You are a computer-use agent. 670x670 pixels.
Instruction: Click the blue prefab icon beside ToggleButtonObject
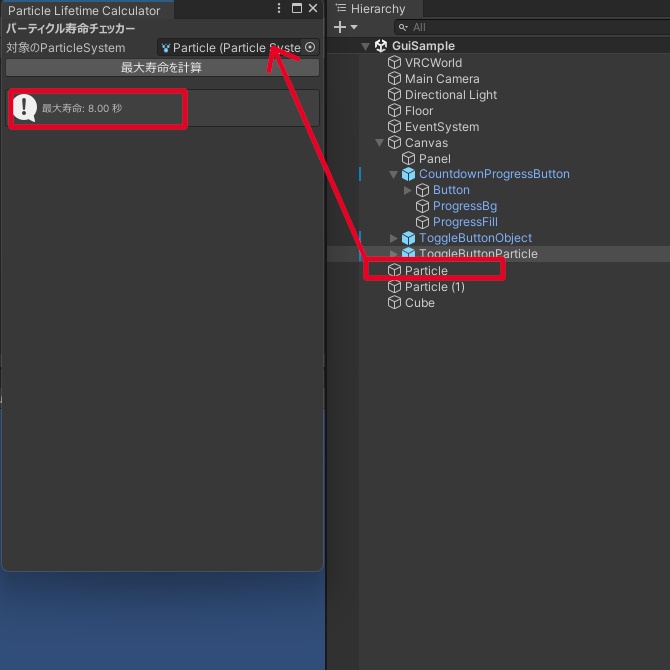(x=408, y=238)
